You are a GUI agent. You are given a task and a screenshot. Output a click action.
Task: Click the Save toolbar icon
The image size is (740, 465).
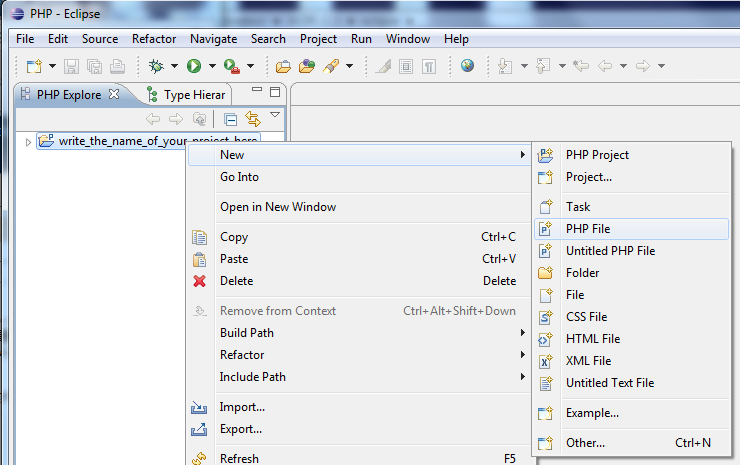(71, 66)
